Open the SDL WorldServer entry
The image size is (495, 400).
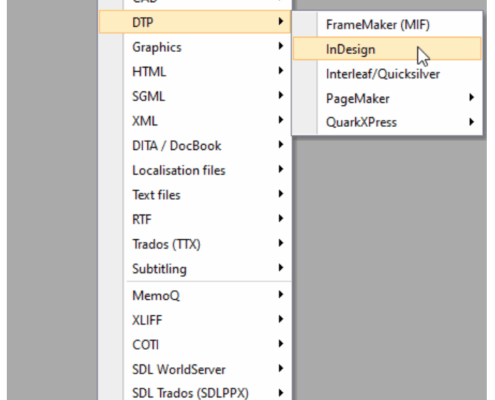(195, 369)
